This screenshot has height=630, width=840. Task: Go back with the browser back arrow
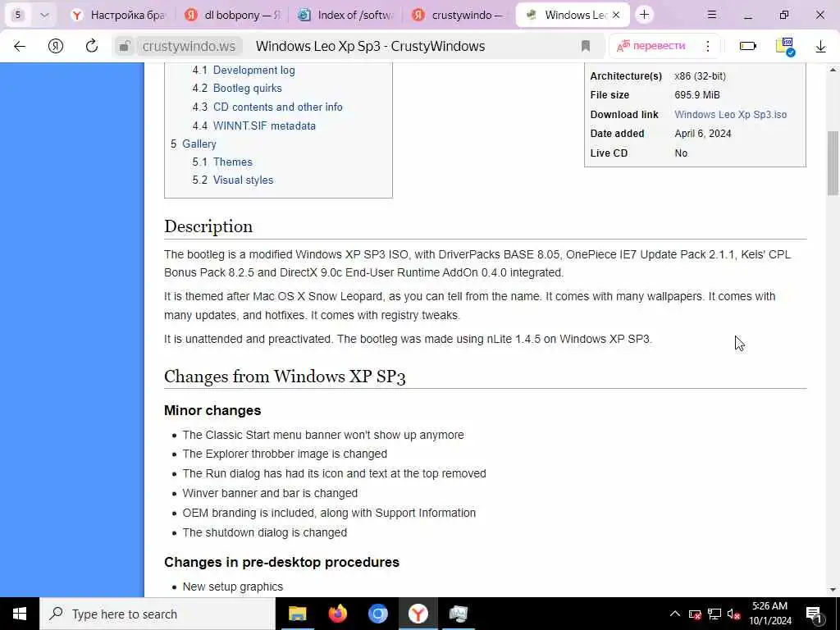coord(20,46)
